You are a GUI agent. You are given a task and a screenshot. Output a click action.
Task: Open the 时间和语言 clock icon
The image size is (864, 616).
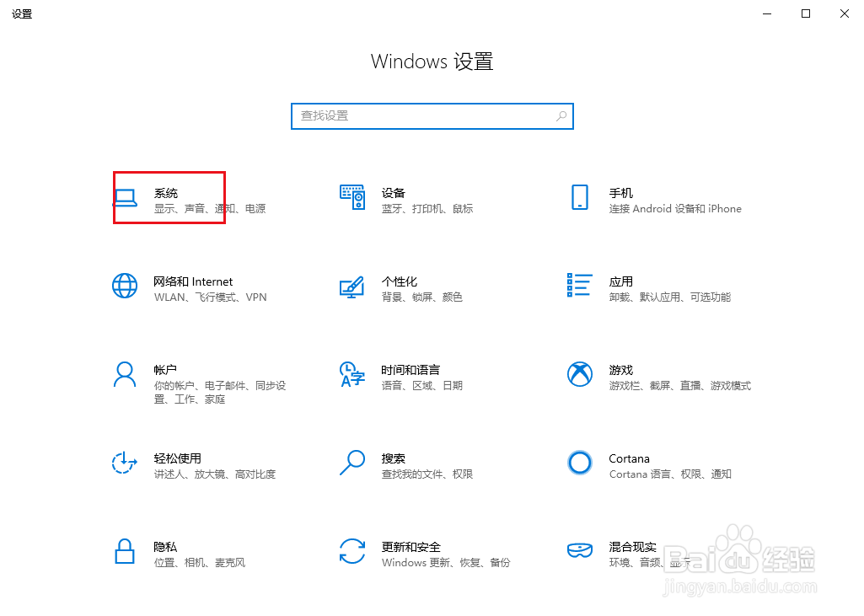(352, 374)
